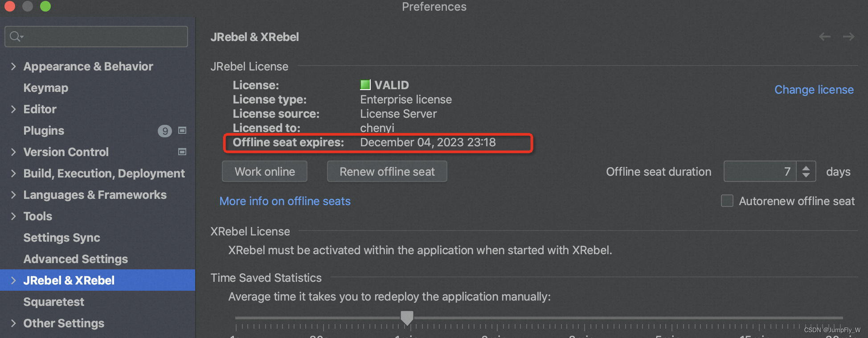Click the Plugins update count badge
This screenshot has height=338, width=868.
point(165,131)
